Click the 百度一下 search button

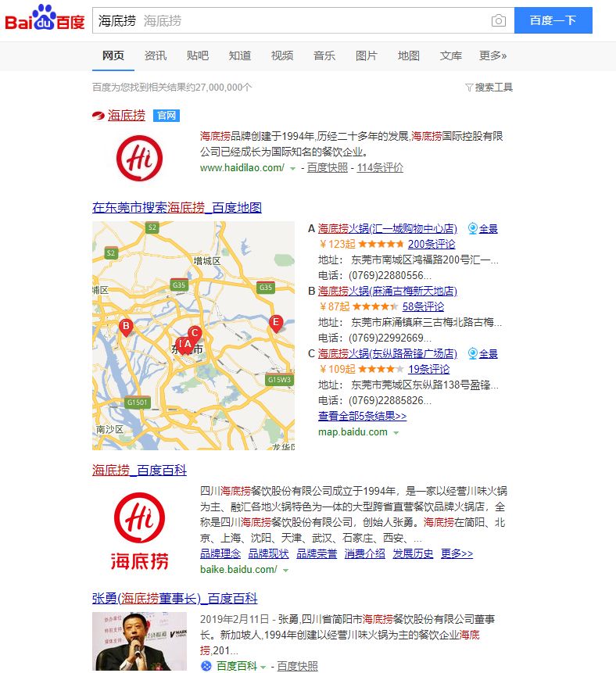pyautogui.click(x=553, y=20)
